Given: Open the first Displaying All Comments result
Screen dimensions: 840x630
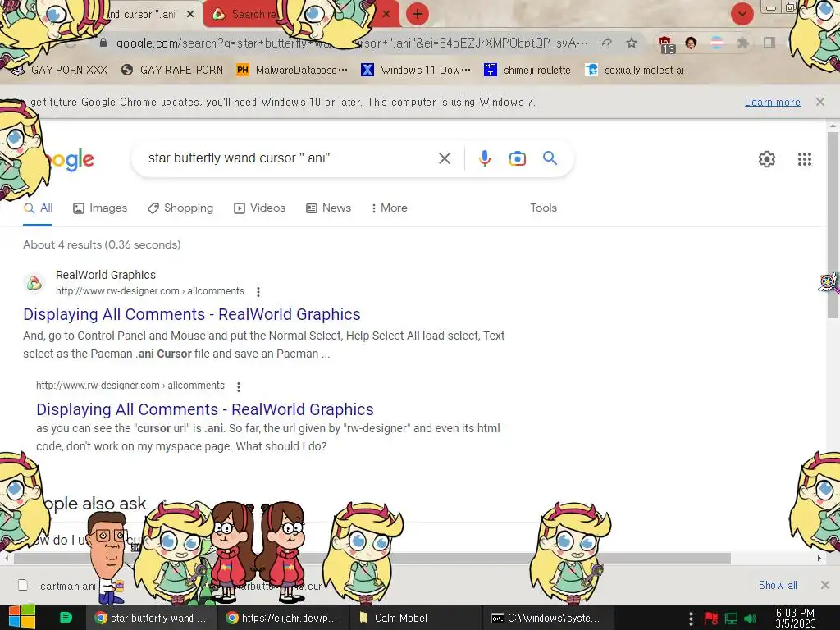Looking at the screenshot, I should tap(192, 314).
